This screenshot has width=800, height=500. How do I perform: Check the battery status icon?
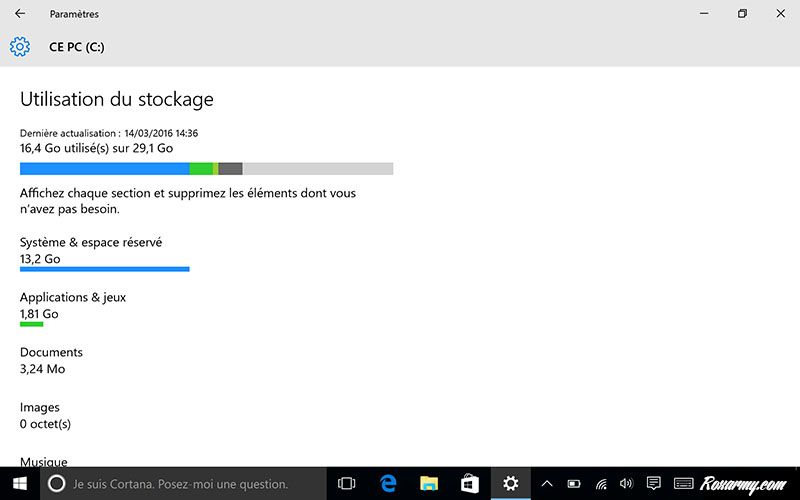pos(574,483)
